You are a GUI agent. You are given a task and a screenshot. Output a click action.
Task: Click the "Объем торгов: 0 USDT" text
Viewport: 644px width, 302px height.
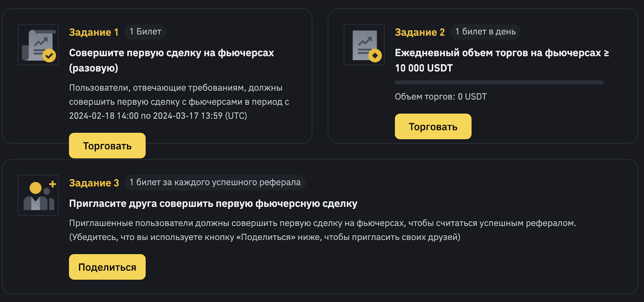tap(441, 97)
